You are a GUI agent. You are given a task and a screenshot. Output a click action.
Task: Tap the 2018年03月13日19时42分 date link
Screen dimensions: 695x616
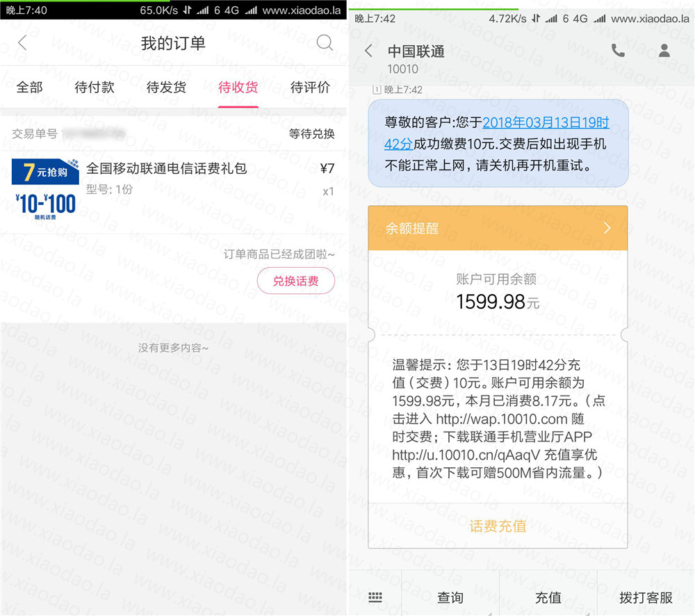[546, 124]
